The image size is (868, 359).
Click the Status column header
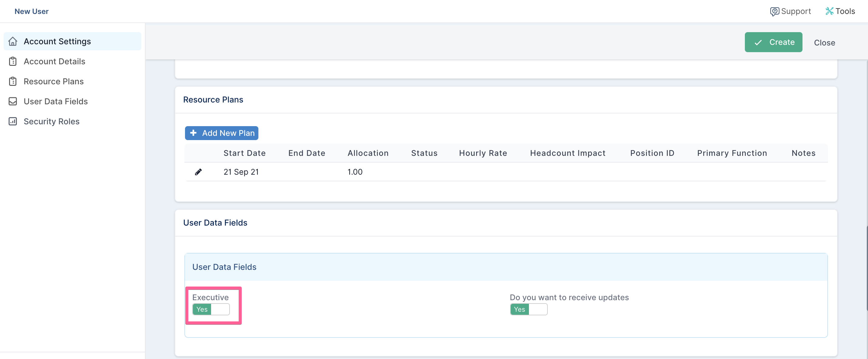[424, 153]
